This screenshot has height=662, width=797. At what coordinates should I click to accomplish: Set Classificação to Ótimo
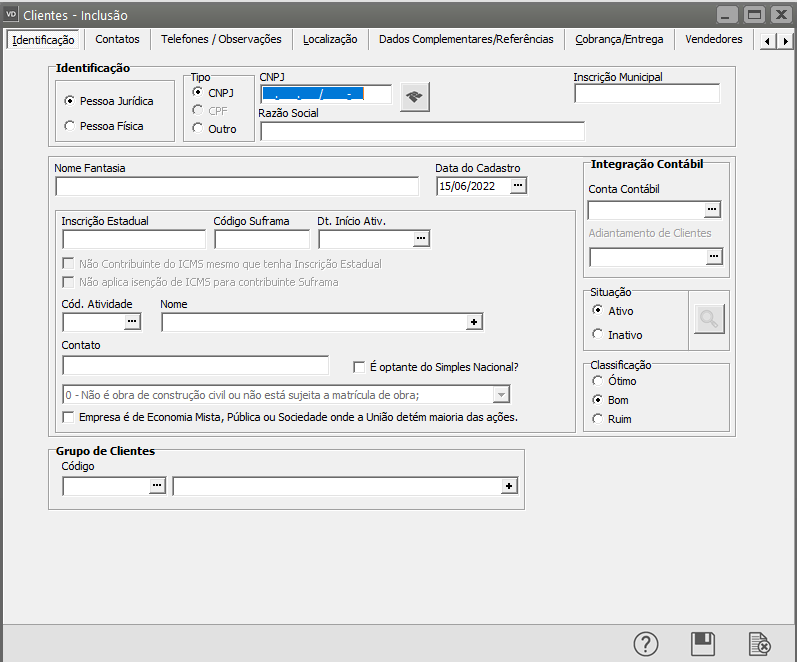(x=598, y=381)
